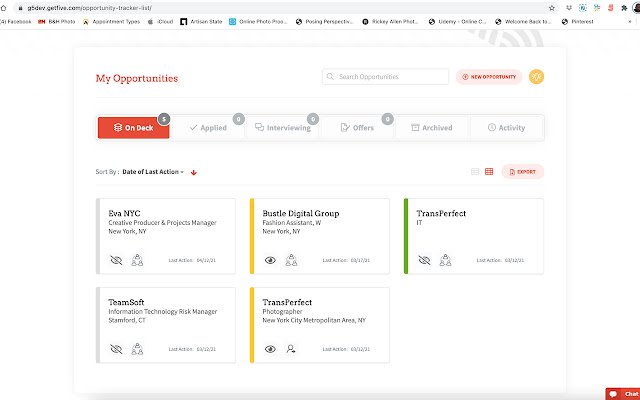Switch to the Applied tab
The height and width of the screenshot is (400, 640).
pos(208,128)
